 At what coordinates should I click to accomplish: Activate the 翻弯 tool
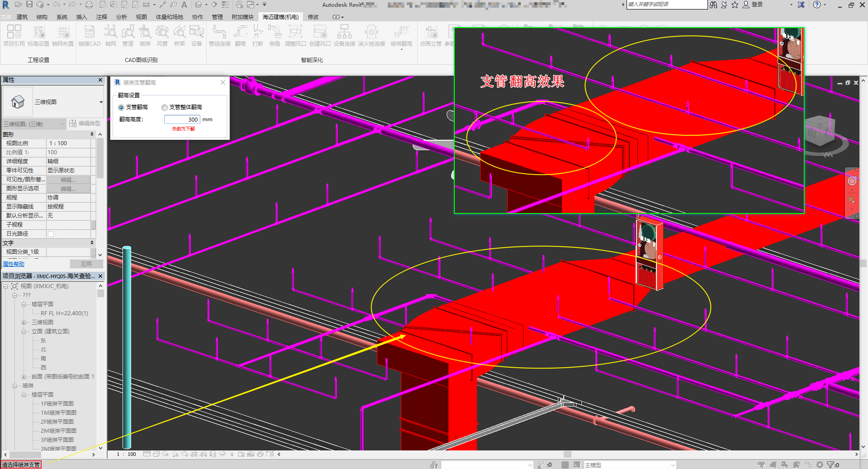[241, 35]
